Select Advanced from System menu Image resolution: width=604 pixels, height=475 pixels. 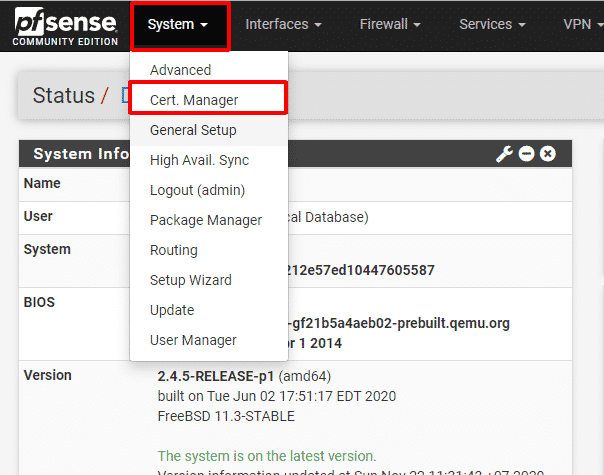click(180, 70)
